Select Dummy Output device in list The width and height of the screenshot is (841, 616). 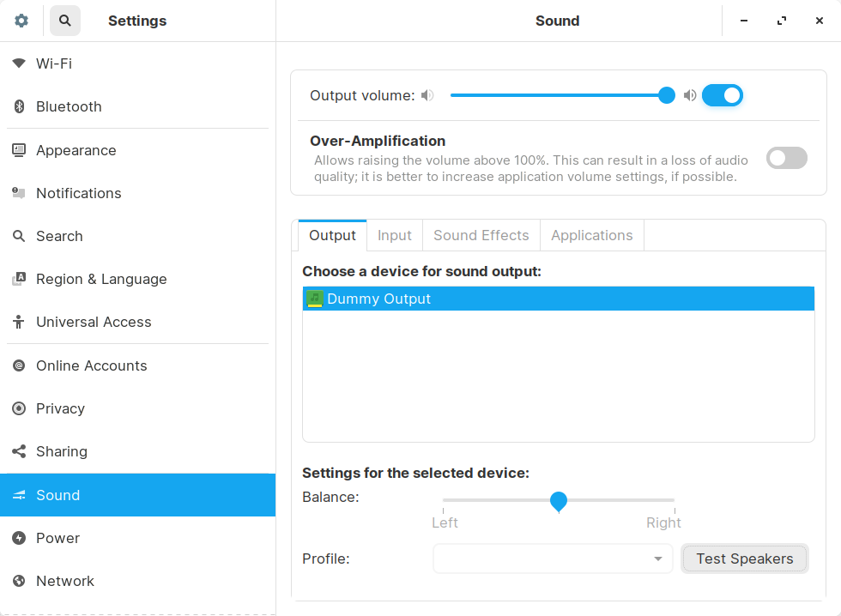pyautogui.click(x=558, y=299)
